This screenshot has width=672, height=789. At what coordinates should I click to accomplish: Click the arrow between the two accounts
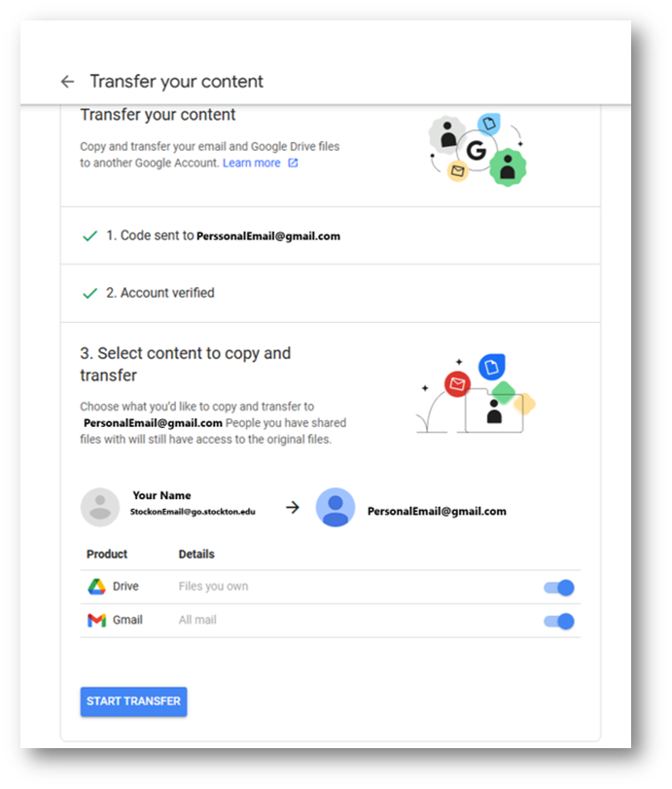293,507
